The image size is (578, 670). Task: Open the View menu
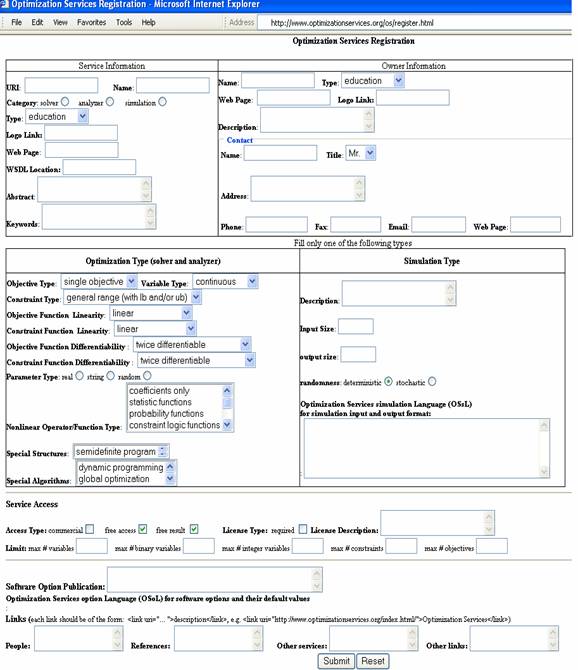[60, 22]
